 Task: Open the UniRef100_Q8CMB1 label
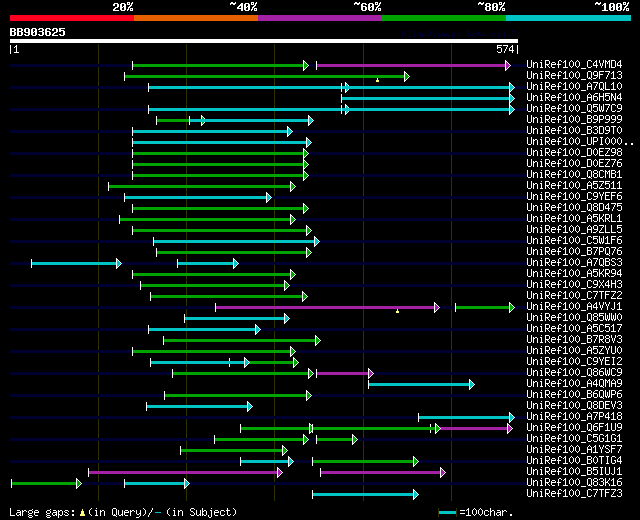(574, 175)
